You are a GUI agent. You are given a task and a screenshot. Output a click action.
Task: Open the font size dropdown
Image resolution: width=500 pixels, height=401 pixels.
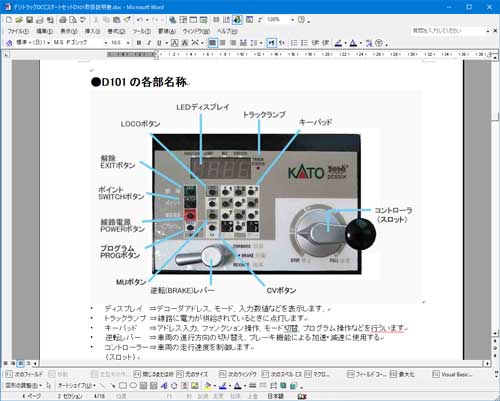[128, 43]
